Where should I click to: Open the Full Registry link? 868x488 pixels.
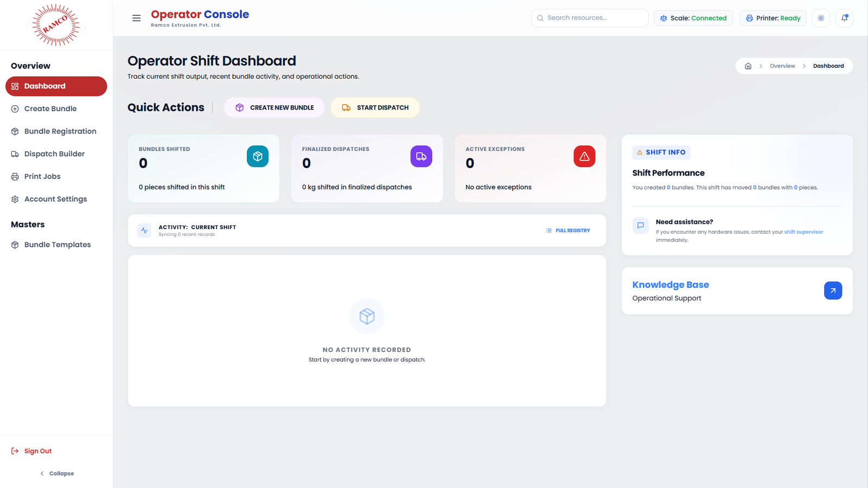point(568,230)
